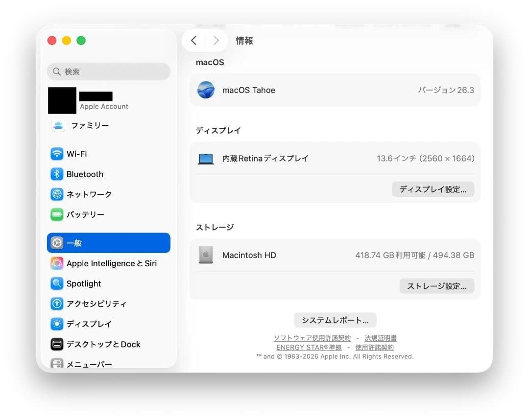Click the アクセシビリティ sidebar icon

coord(57,303)
